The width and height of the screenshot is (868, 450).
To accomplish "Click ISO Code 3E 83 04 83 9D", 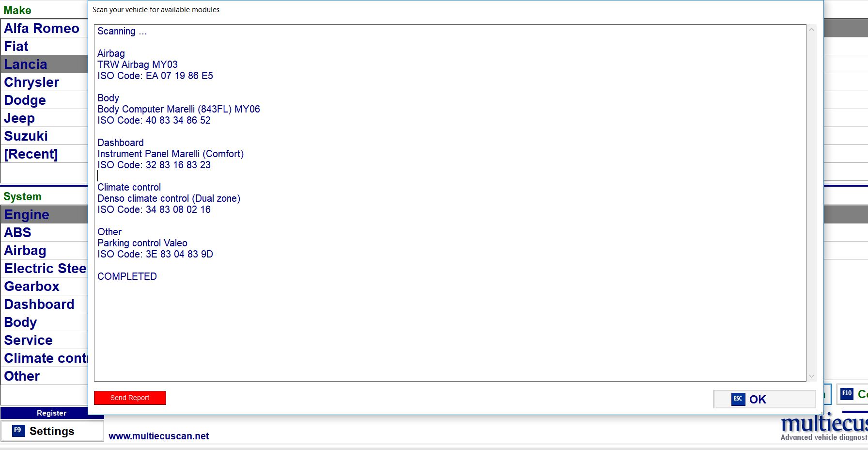I will [x=155, y=254].
